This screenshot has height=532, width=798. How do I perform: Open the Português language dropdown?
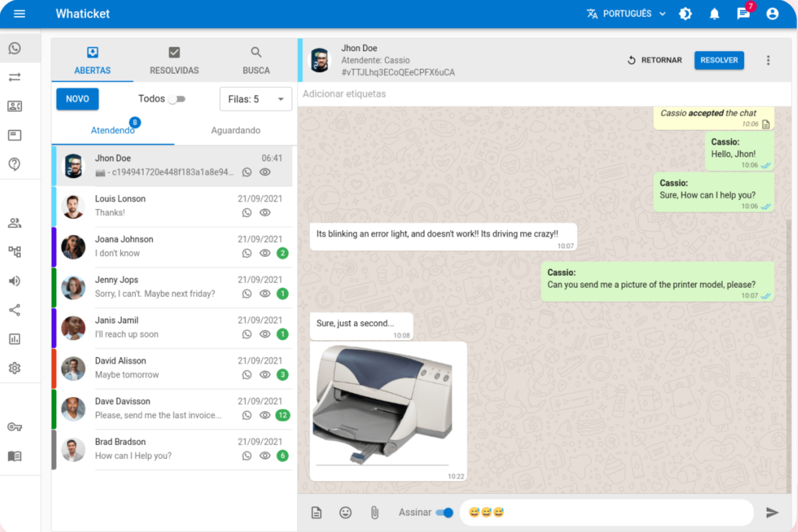[x=626, y=14]
